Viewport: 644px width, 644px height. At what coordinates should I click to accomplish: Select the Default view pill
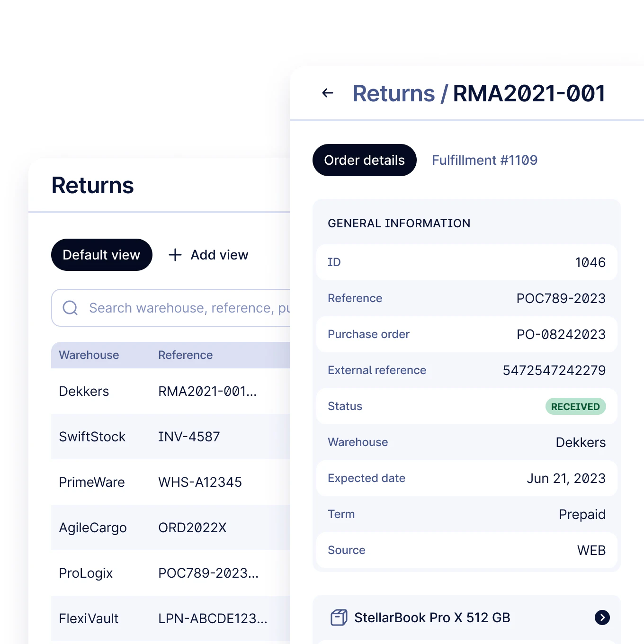click(101, 255)
